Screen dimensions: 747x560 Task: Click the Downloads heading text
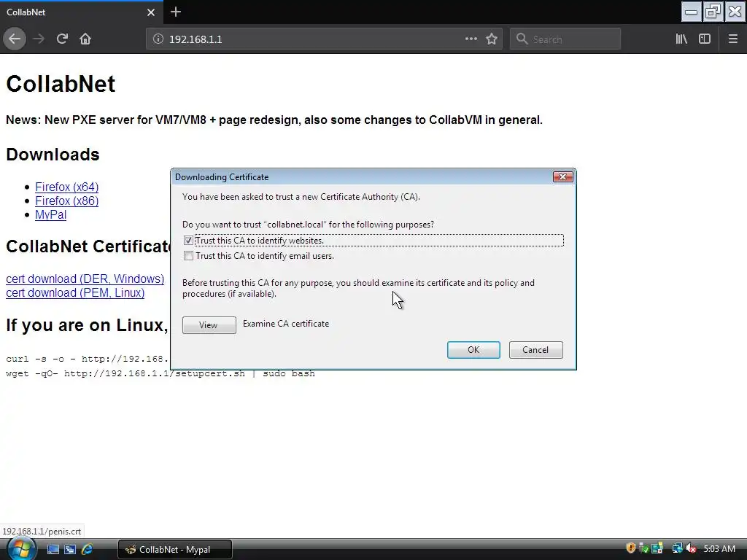pos(53,155)
